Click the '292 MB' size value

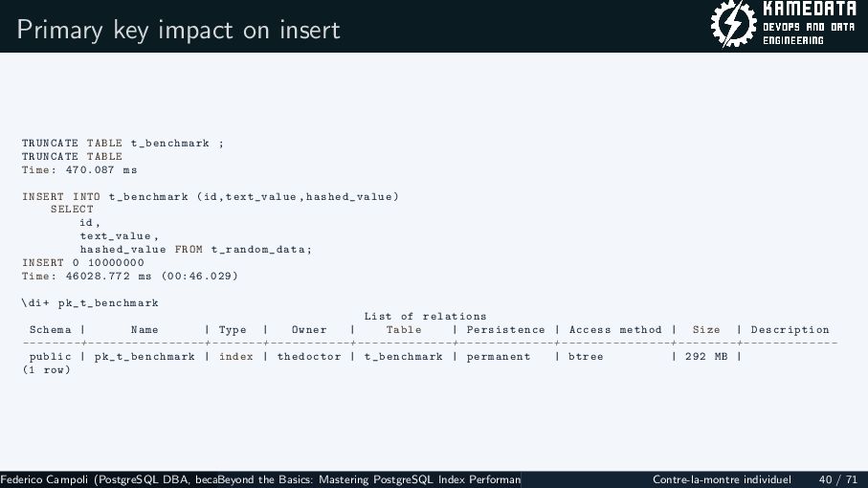coord(706,357)
